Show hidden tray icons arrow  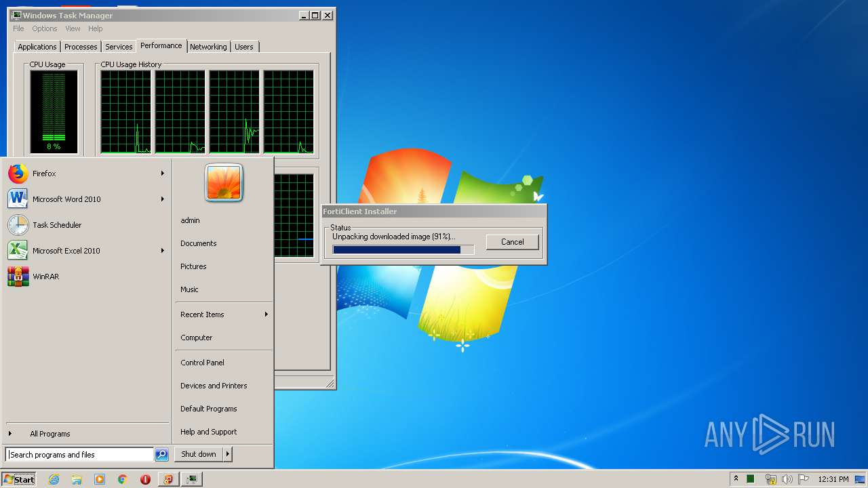pyautogui.click(x=736, y=479)
